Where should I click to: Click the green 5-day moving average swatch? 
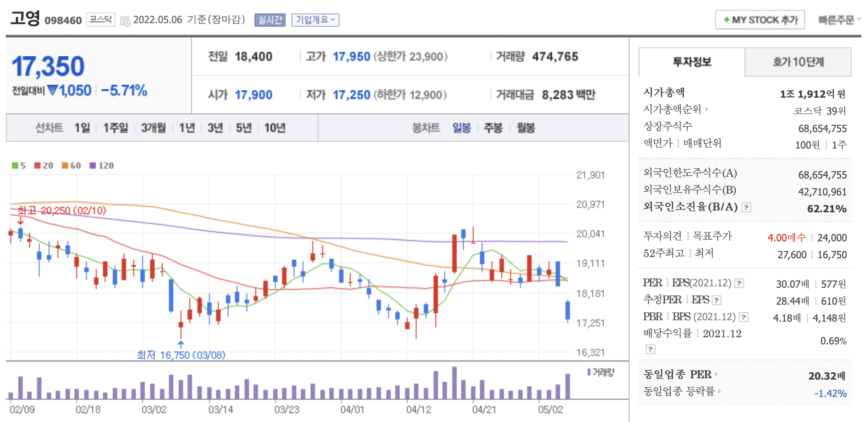coord(15,165)
